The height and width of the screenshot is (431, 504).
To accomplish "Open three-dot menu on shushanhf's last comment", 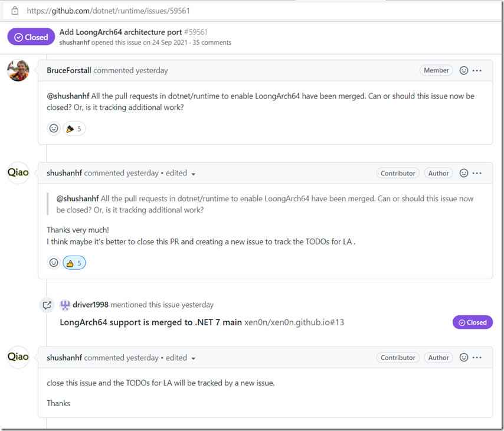I will 477,358.
